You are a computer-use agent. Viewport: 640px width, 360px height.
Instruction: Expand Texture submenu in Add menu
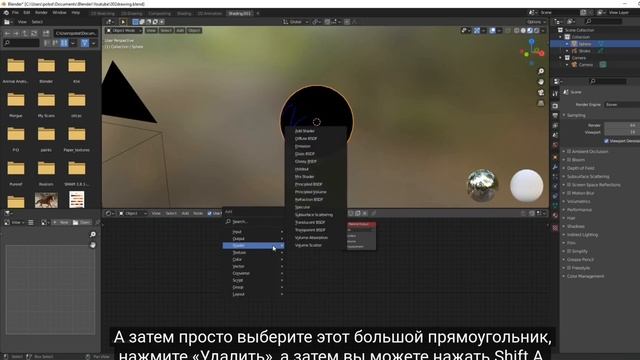[x=253, y=253]
